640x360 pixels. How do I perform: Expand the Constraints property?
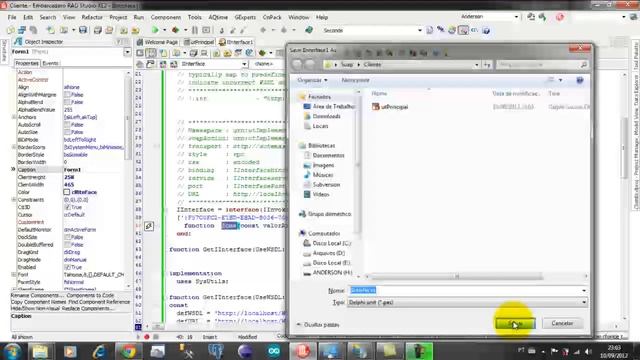coord(13,200)
